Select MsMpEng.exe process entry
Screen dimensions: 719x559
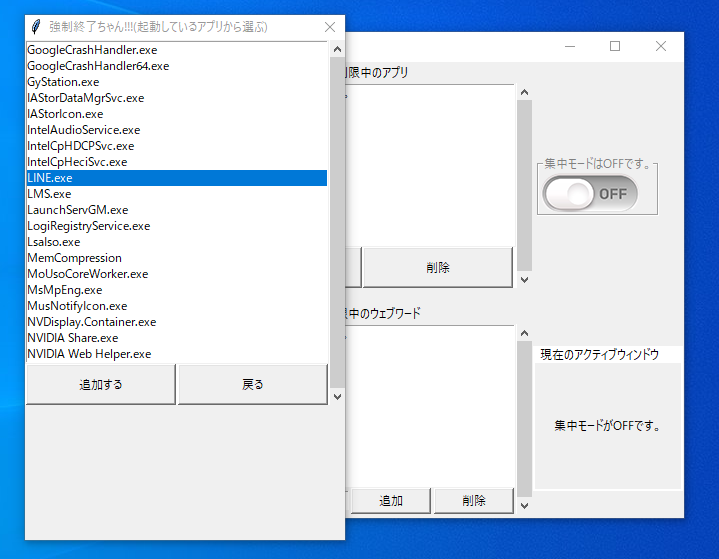65,290
